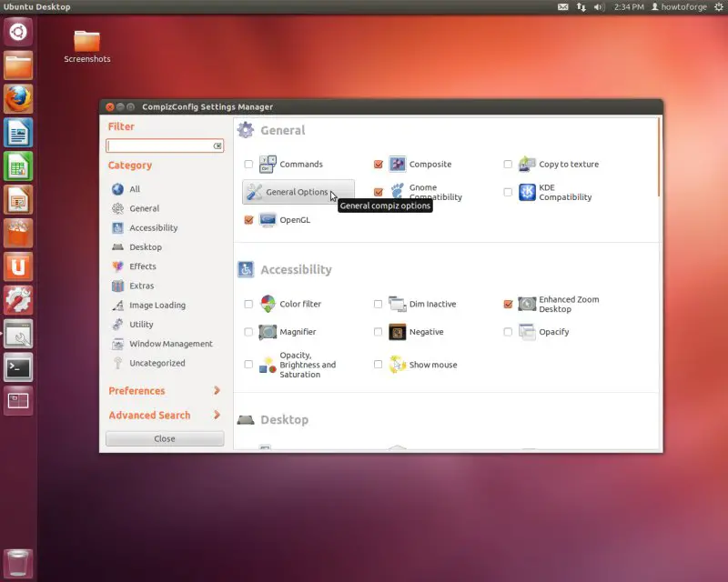Enable the Negative checkbox
This screenshot has height=582, width=728.
click(379, 332)
